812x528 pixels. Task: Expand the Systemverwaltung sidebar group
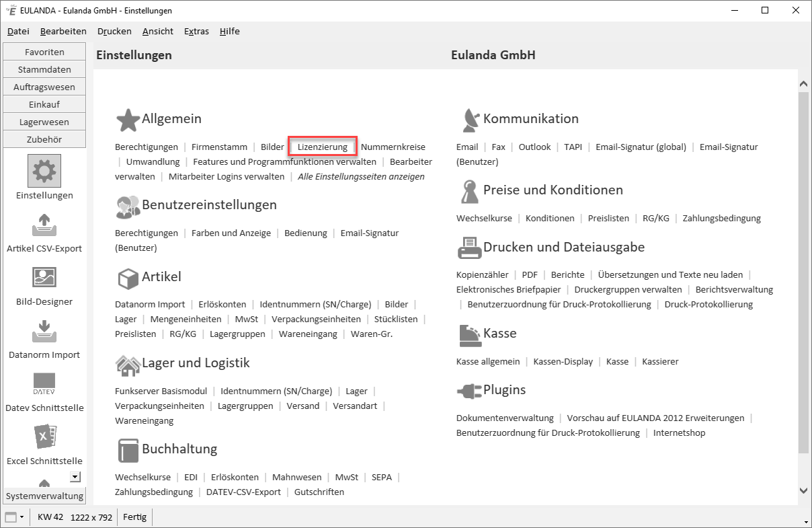(x=44, y=496)
